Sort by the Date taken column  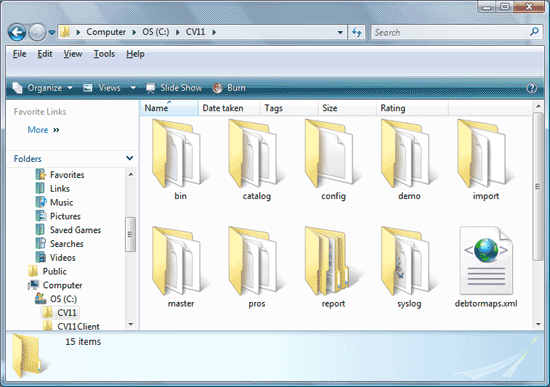pos(229,108)
